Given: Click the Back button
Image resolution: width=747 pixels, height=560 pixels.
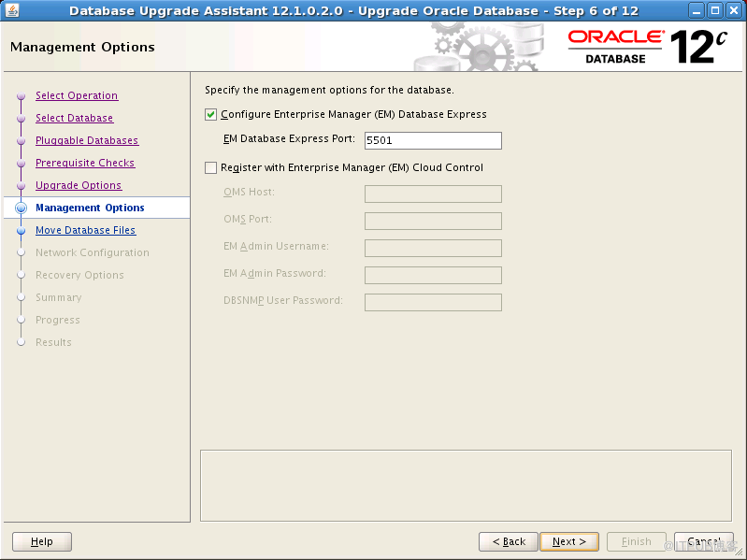Looking at the screenshot, I should pos(509,541).
